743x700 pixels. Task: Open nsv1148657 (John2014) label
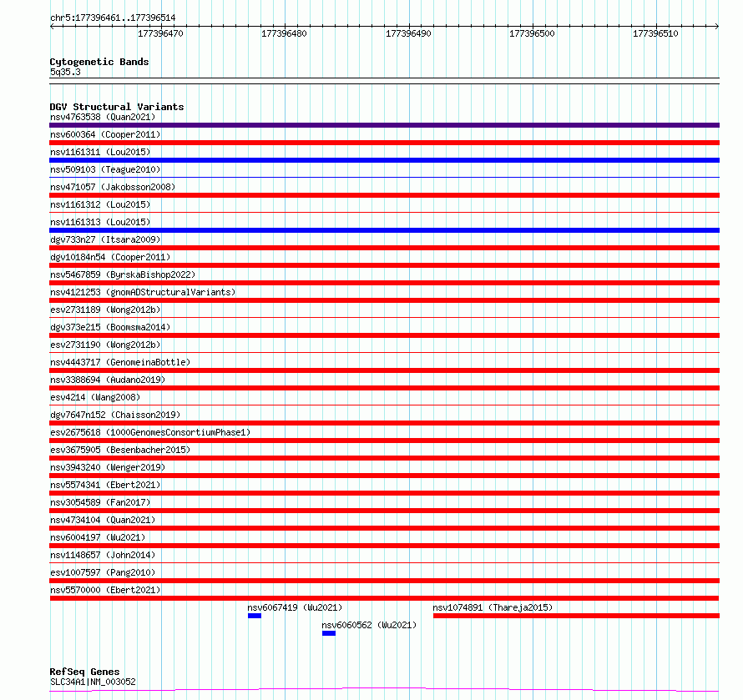click(x=103, y=555)
